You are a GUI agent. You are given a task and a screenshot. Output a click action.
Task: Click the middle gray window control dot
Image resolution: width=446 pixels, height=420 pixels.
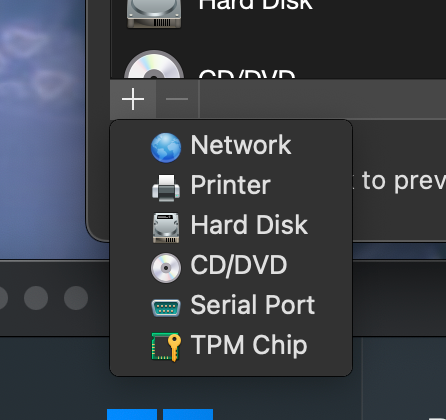[x=36, y=298]
